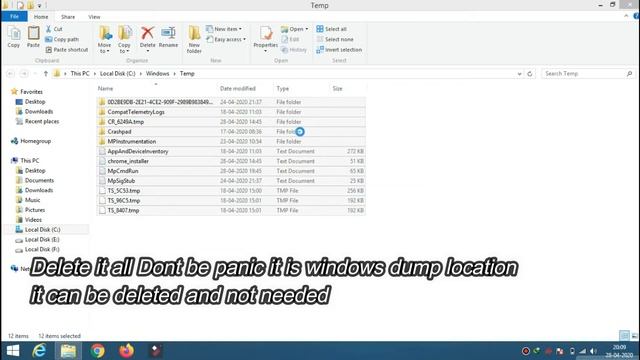Click Select all
The height and width of the screenshot is (360, 640).
pos(331,29)
